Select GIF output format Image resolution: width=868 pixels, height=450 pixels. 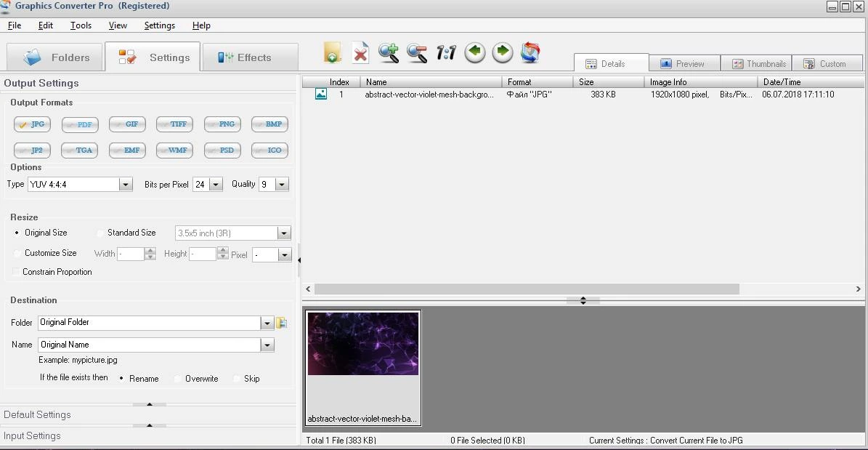(127, 124)
